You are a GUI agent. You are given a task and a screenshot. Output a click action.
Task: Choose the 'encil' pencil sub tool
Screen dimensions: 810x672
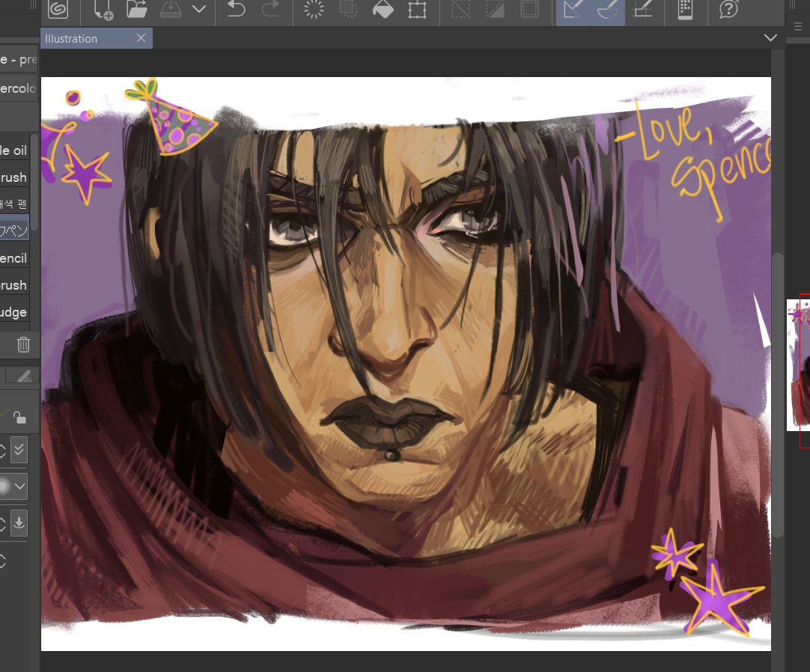(x=14, y=257)
